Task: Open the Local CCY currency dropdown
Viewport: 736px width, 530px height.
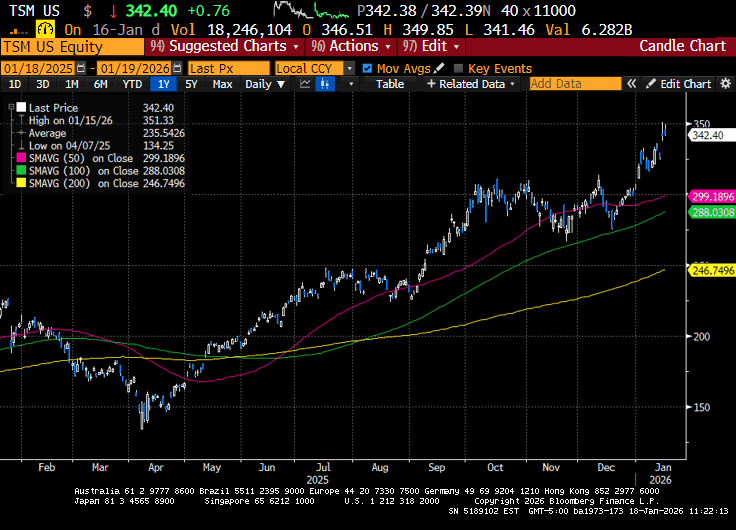Action: (x=312, y=68)
